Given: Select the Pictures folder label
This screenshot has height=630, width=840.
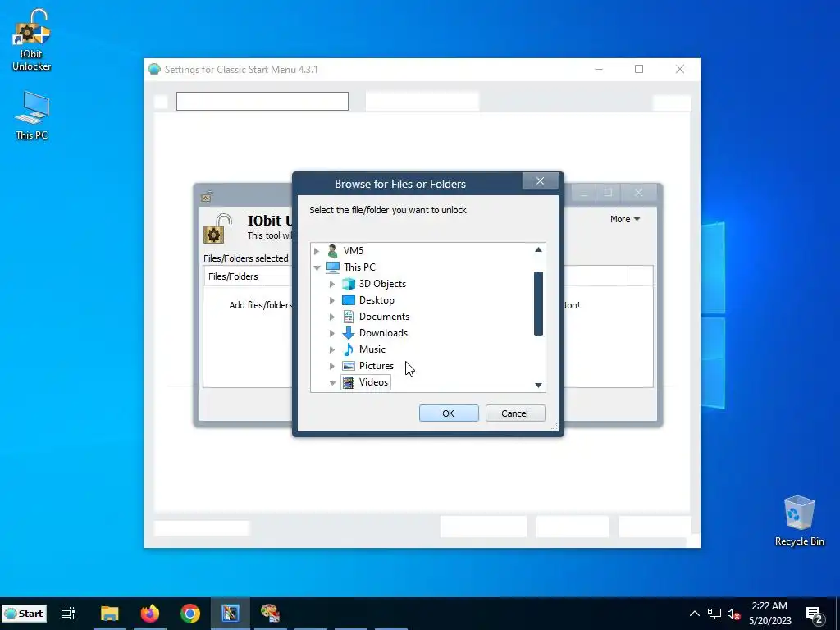Looking at the screenshot, I should [x=376, y=366].
